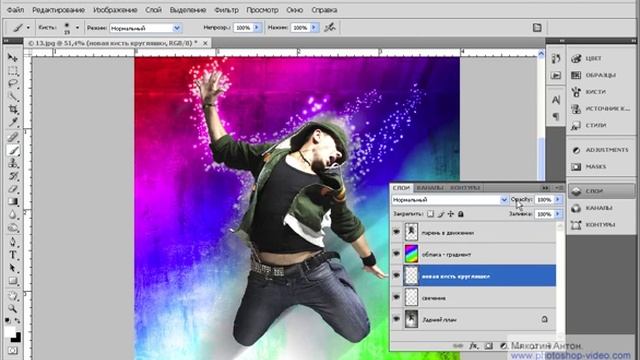Screen dimensions: 640x360
Task: Select the Lasso tool
Action: pos(13,84)
